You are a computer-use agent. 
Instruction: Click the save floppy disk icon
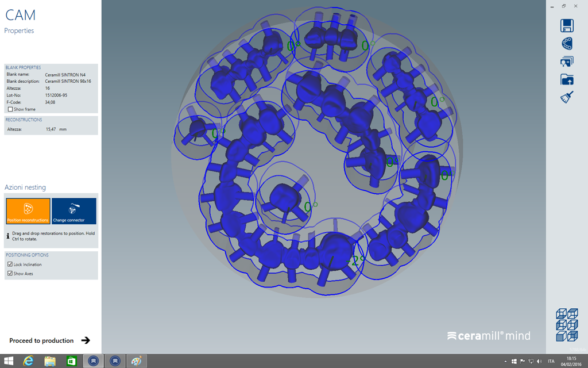(567, 25)
